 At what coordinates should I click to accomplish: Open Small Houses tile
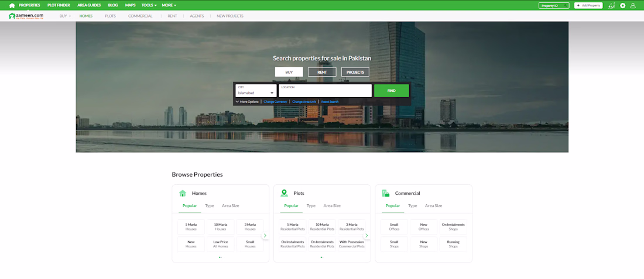[250, 244]
